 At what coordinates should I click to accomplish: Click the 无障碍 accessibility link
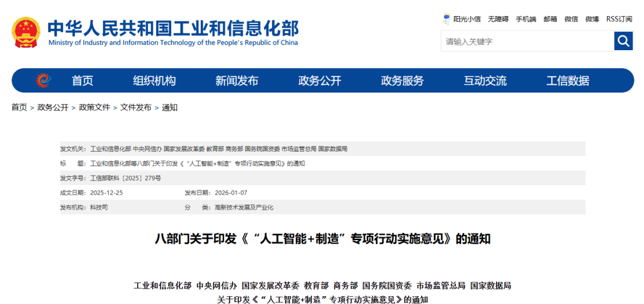click(x=498, y=19)
